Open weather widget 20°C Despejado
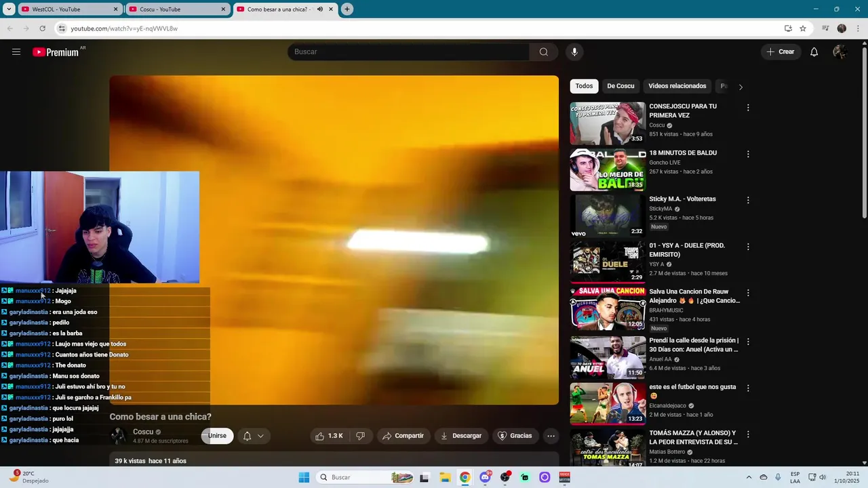Image resolution: width=868 pixels, height=488 pixels. (x=28, y=477)
